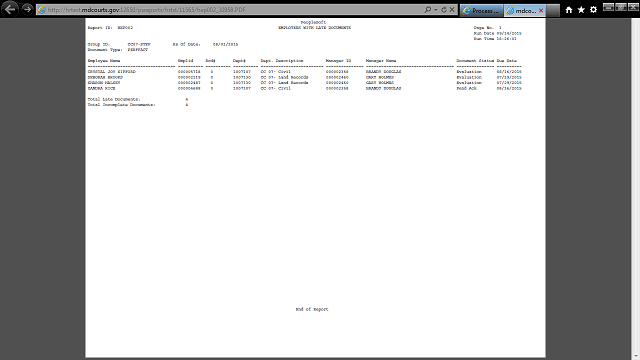
Task: Click the vertical scrollbar on the right edge
Action: pos(636,188)
